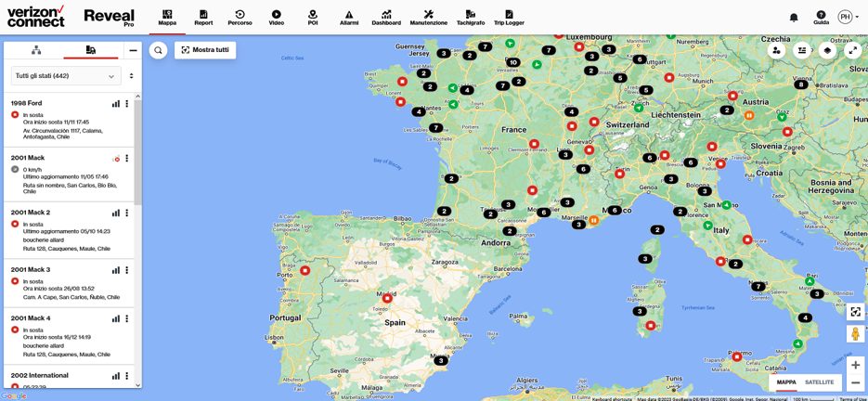The width and height of the screenshot is (868, 401).
Task: Click the orange idle marker near Marseille
Action: [x=593, y=220]
